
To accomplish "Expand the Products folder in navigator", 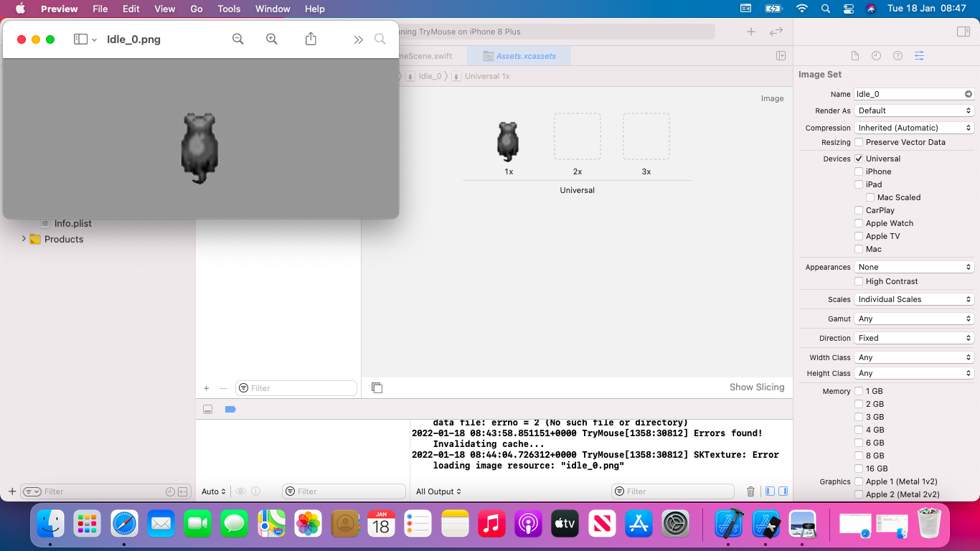I will [24, 239].
